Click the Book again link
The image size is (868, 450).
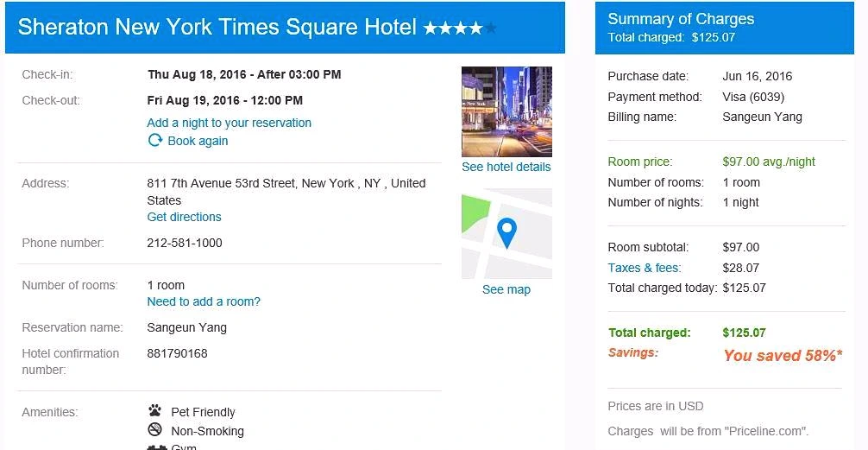point(198,141)
